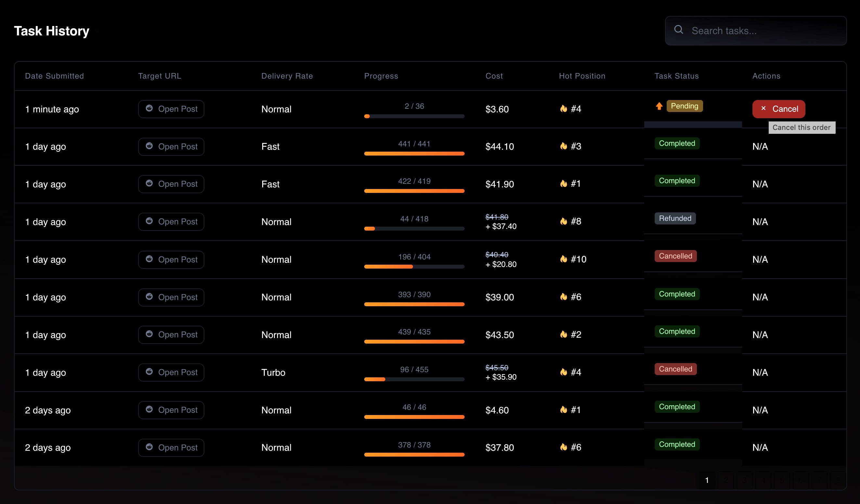Click the '+ $37.40' refund amount

click(501, 226)
